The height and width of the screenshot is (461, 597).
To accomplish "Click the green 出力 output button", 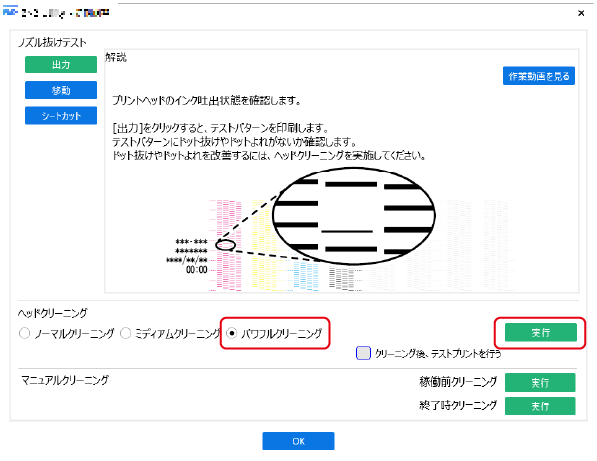I will point(61,64).
